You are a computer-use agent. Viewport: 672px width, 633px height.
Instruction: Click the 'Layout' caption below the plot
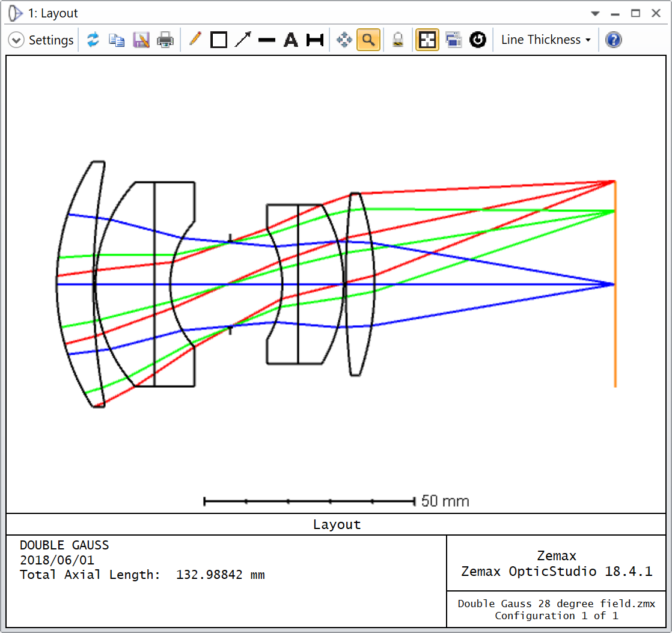coord(337,524)
